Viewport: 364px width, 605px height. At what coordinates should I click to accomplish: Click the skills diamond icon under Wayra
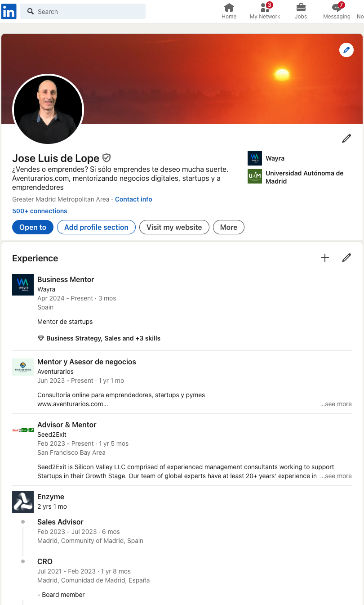coord(41,338)
